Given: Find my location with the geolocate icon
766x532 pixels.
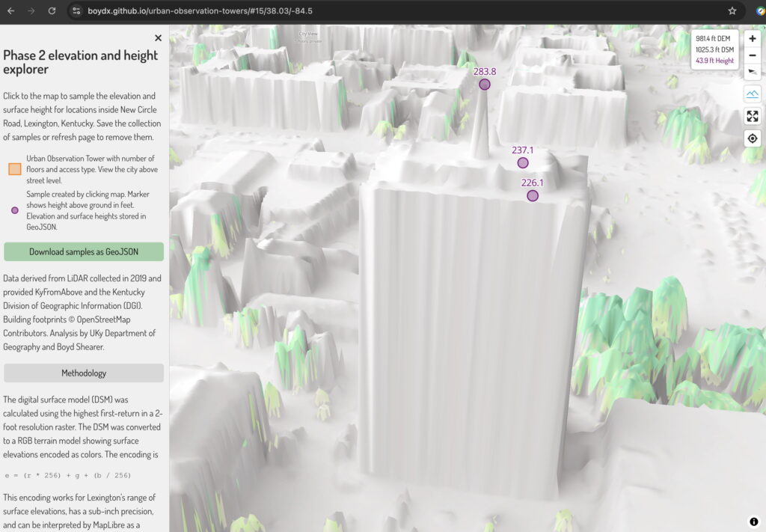Looking at the screenshot, I should pos(753,138).
